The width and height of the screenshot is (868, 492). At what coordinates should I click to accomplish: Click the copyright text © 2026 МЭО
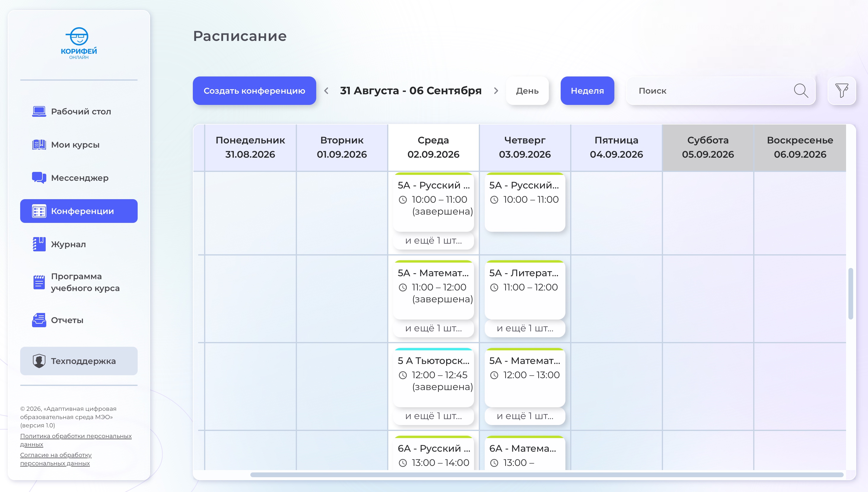coord(68,417)
